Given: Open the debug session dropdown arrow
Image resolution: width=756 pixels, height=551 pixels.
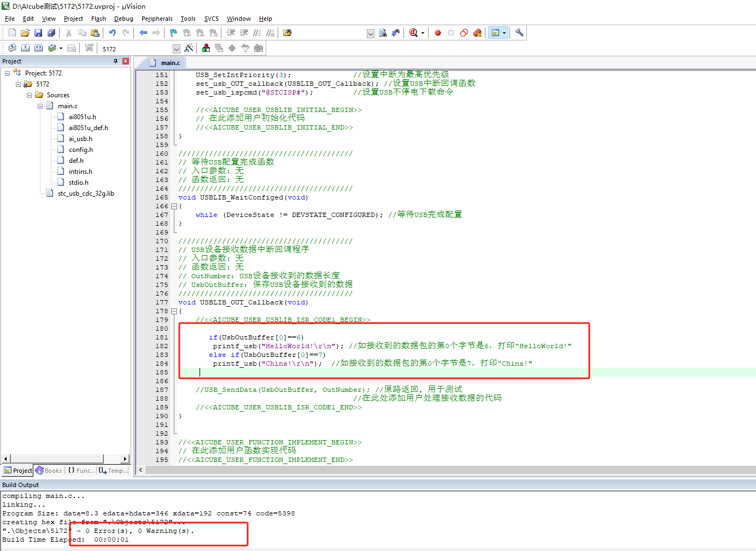Looking at the screenshot, I should [x=423, y=33].
